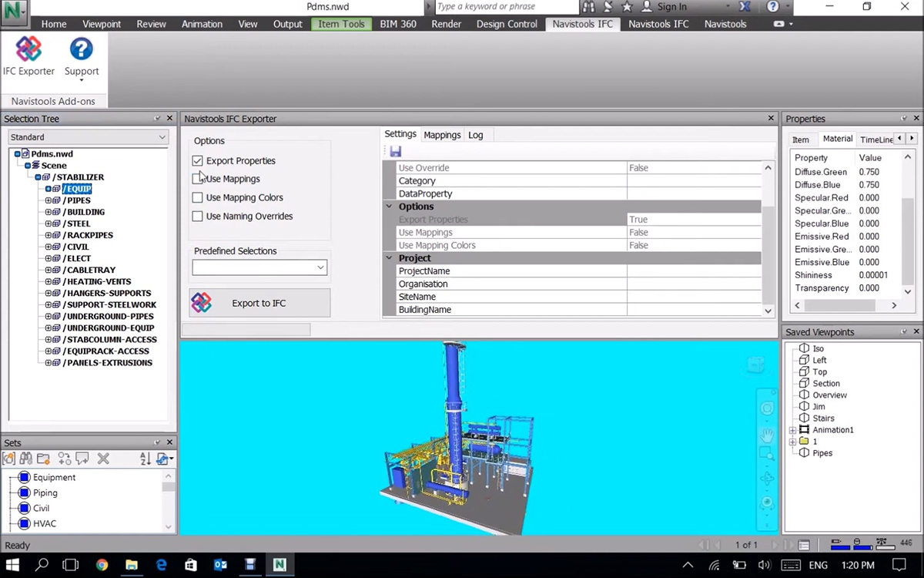Screen dimensions: 924x578
Task: Sort sets alphabetically A-Z
Action: pyautogui.click(x=146, y=459)
